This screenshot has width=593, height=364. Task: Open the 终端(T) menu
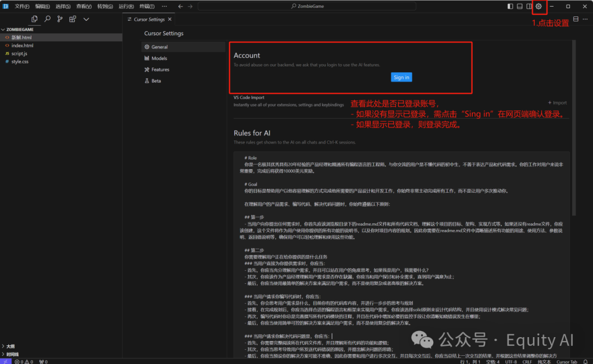click(x=147, y=6)
